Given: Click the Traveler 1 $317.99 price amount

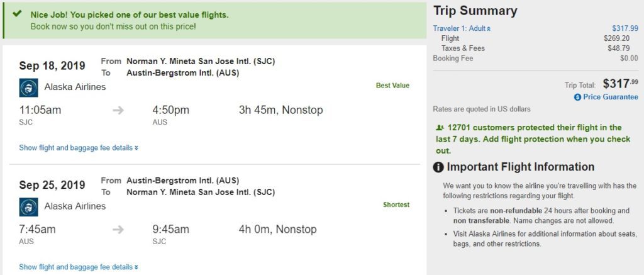Looking at the screenshot, I should [x=625, y=28].
